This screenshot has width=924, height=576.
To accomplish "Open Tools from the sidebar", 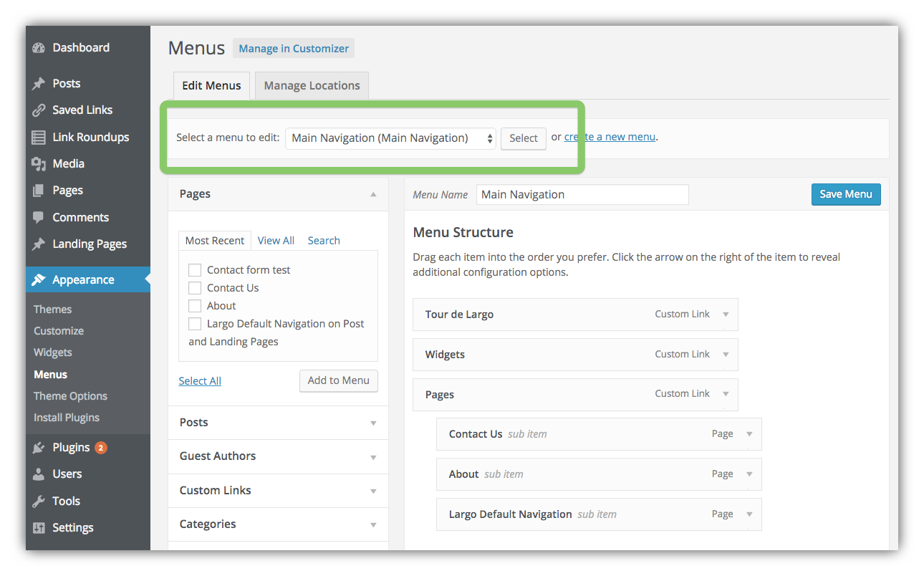I will pyautogui.click(x=67, y=501).
